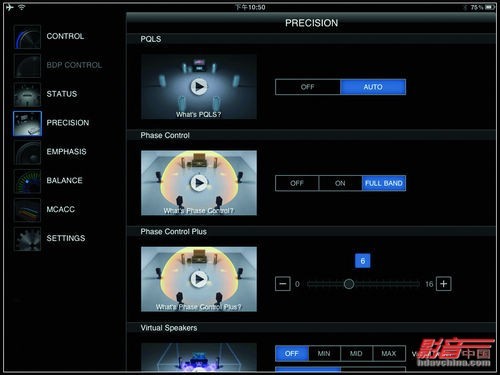Open the CONTROL section icon

27,37
